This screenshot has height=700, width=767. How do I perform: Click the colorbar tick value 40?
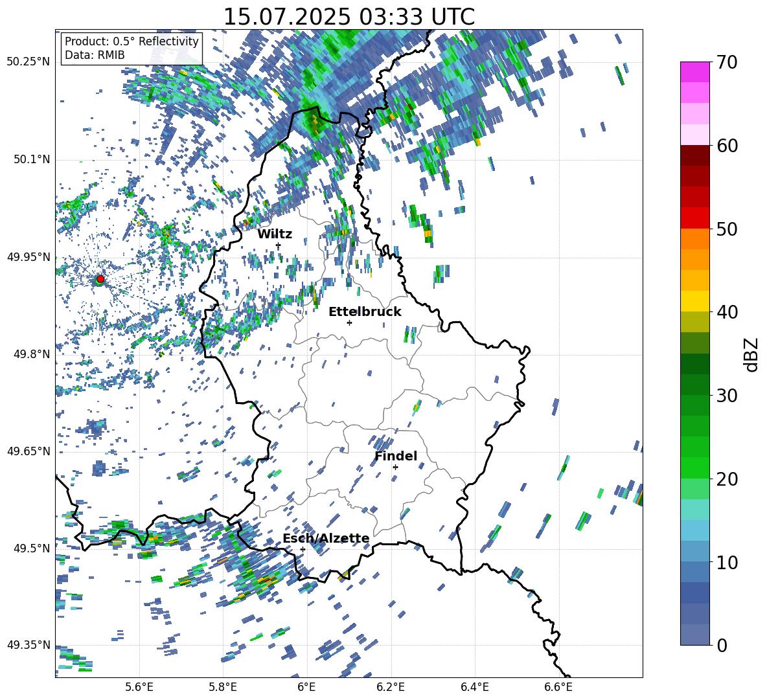pos(726,312)
